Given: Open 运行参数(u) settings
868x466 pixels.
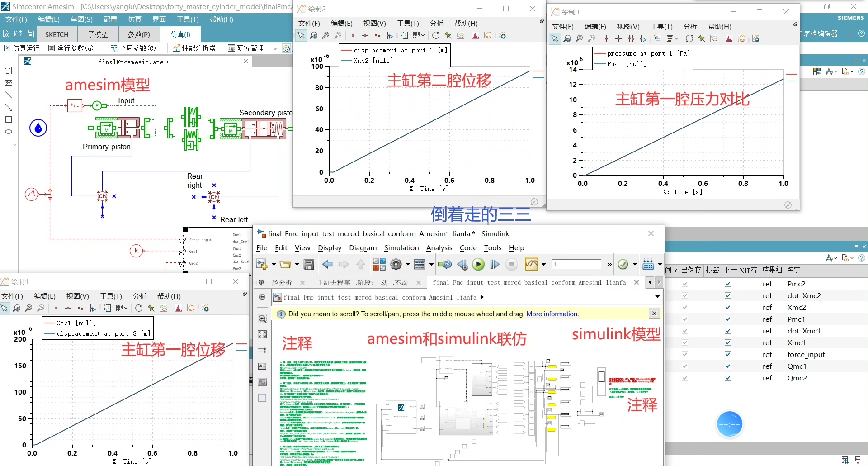Looking at the screenshot, I should tap(71, 48).
